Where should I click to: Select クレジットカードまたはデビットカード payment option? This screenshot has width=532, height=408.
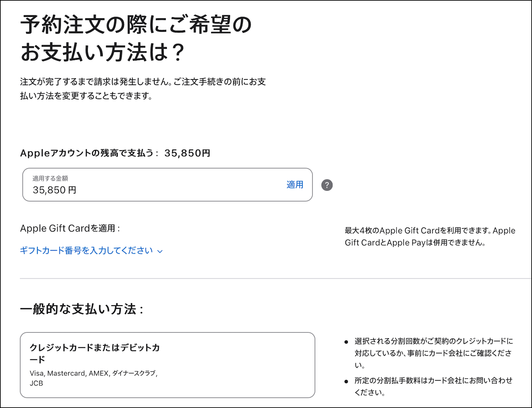click(168, 365)
